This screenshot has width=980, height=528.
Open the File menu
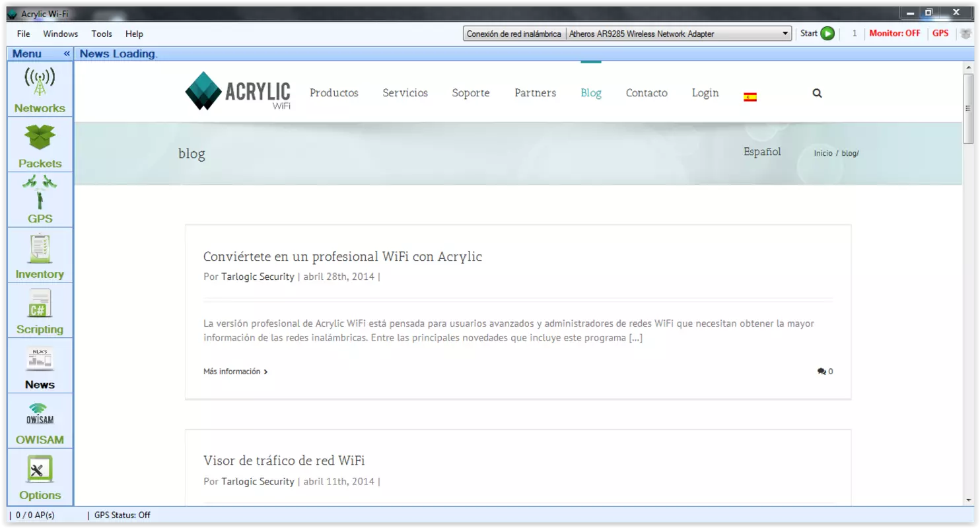23,34
